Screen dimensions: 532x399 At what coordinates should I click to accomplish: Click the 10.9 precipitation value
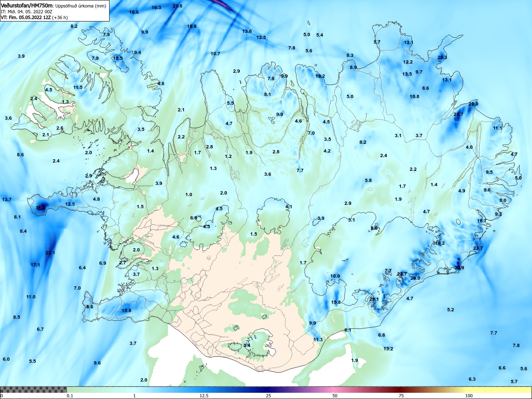click(335, 276)
